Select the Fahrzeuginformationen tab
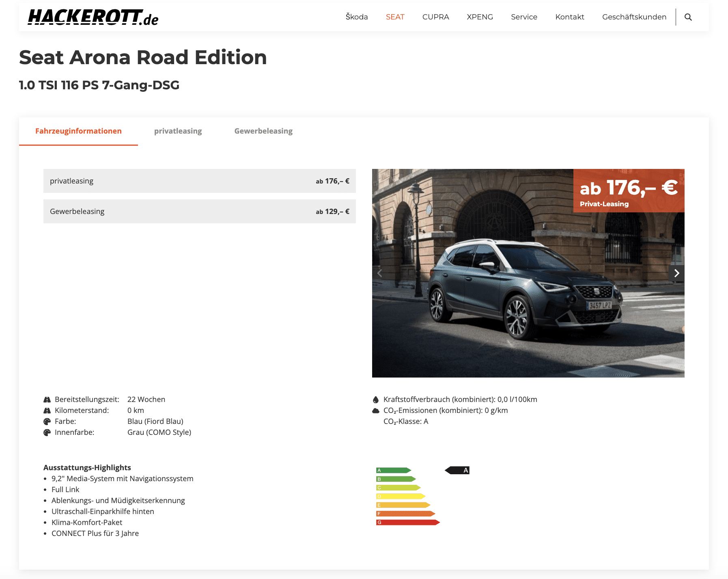This screenshot has height=579, width=728. click(78, 131)
